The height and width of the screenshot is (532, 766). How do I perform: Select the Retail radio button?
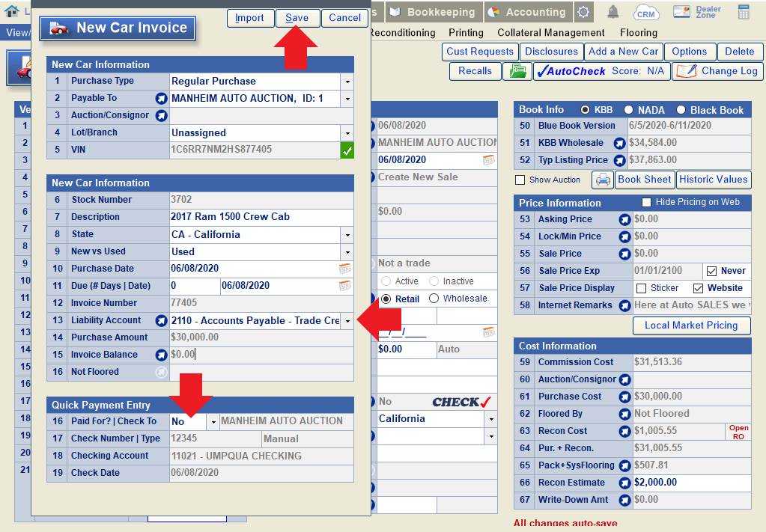click(x=386, y=299)
